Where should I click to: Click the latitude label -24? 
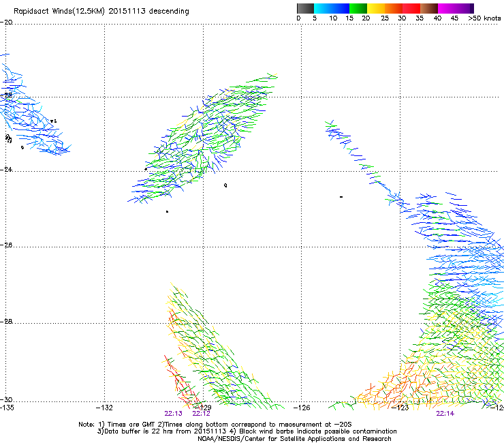[6, 169]
